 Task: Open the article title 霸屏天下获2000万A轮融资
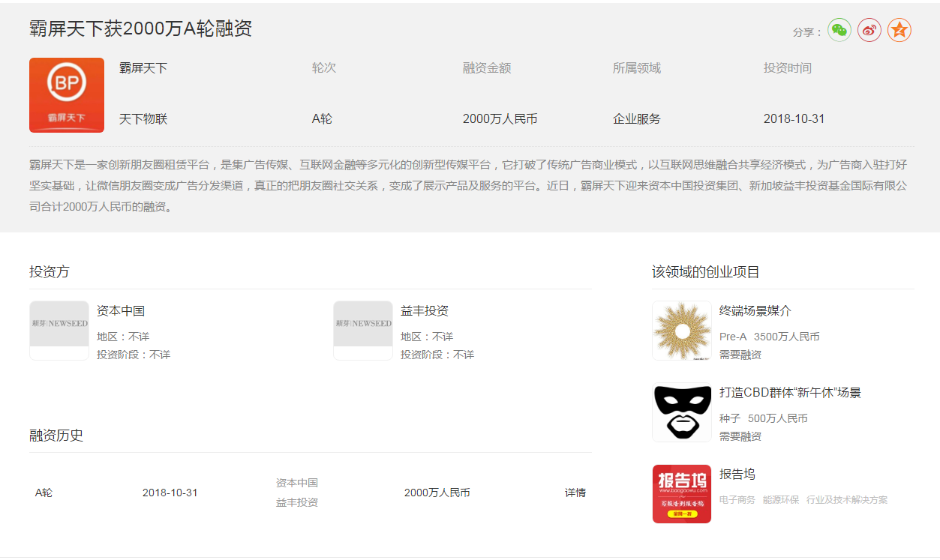[x=140, y=28]
